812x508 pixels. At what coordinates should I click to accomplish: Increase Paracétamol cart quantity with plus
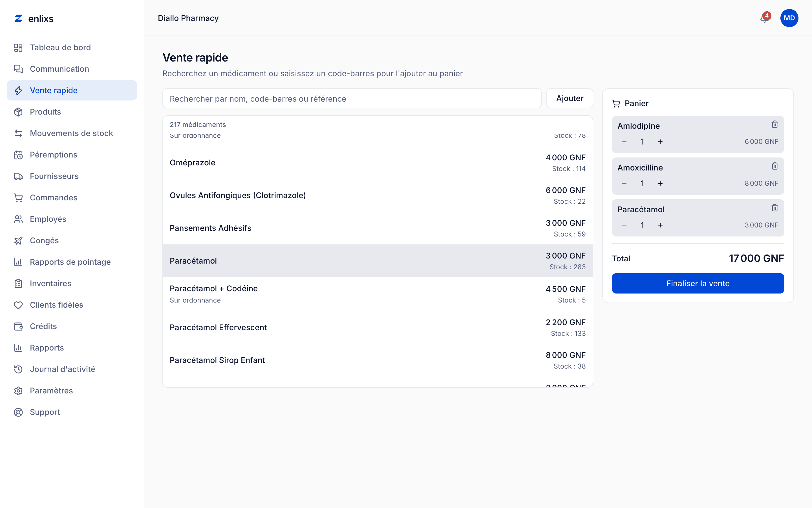pos(660,225)
